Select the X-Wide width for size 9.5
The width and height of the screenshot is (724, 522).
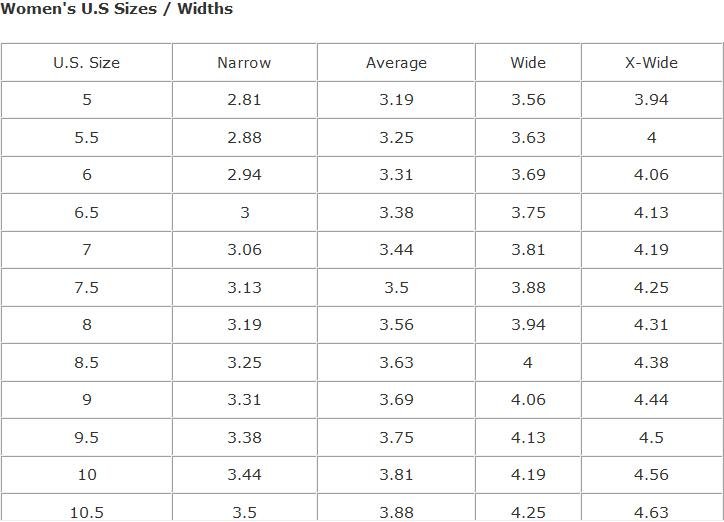[651, 437]
